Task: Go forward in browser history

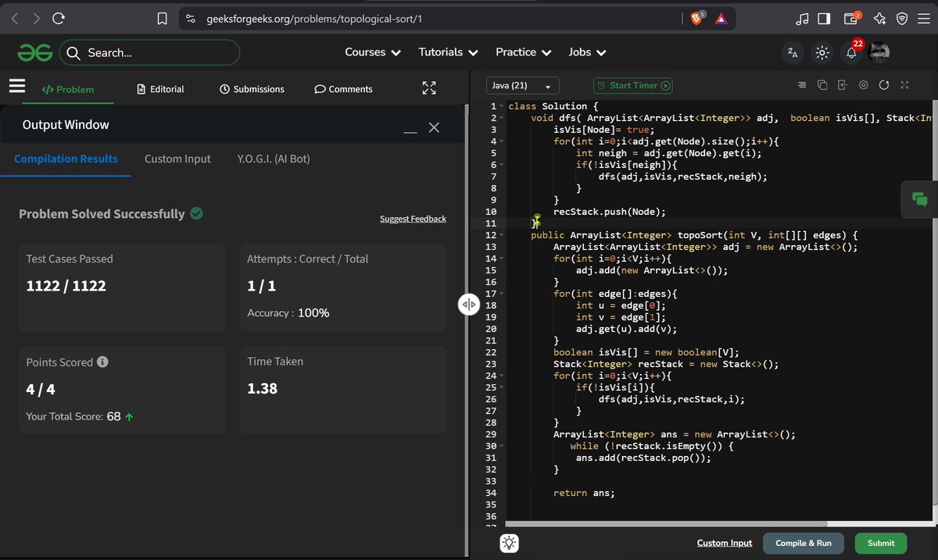Action: (x=36, y=18)
